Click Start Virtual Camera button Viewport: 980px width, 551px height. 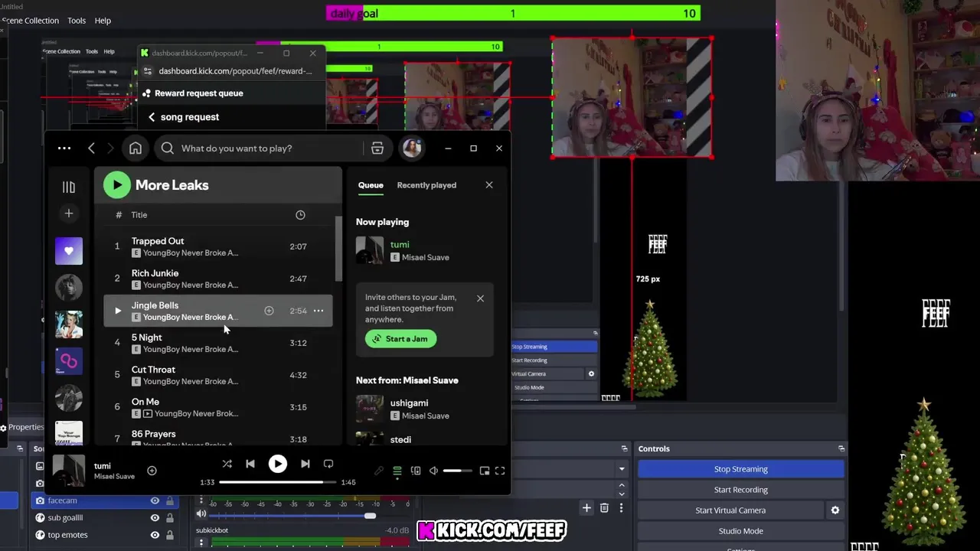(x=730, y=510)
